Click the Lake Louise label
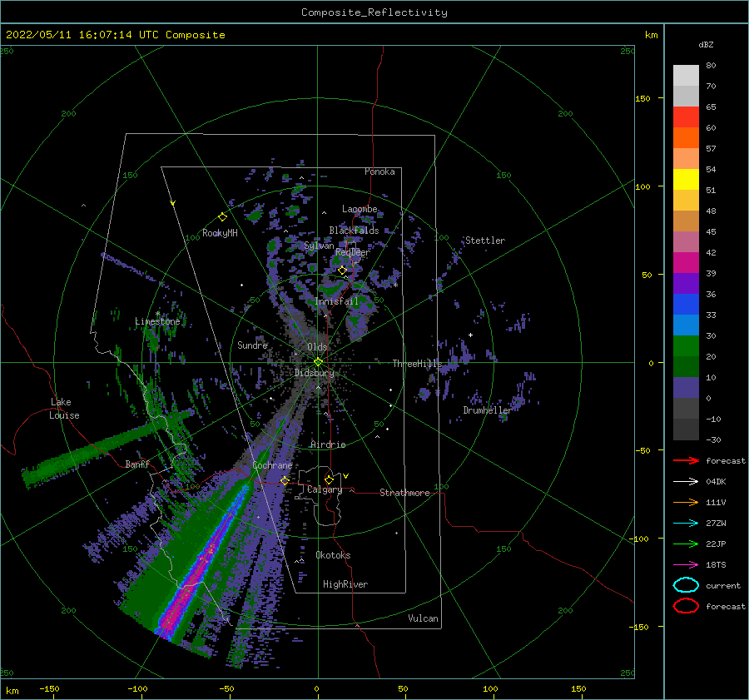Screen dimensions: 749x700 click(x=64, y=409)
